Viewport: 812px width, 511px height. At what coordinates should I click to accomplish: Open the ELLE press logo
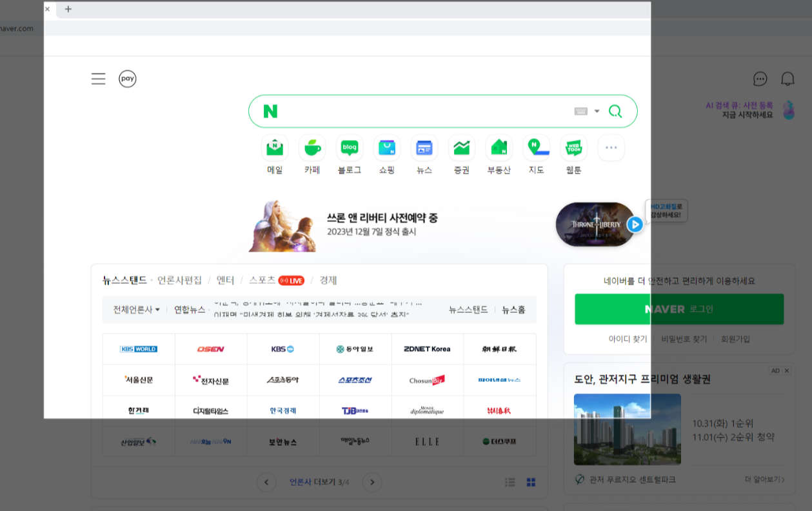(428, 442)
